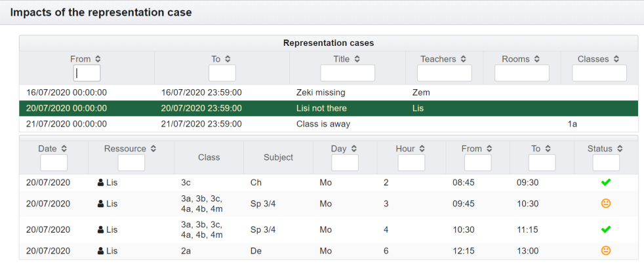Focus the Title filter input field
The height and width of the screenshot is (268, 644).
[x=348, y=73]
